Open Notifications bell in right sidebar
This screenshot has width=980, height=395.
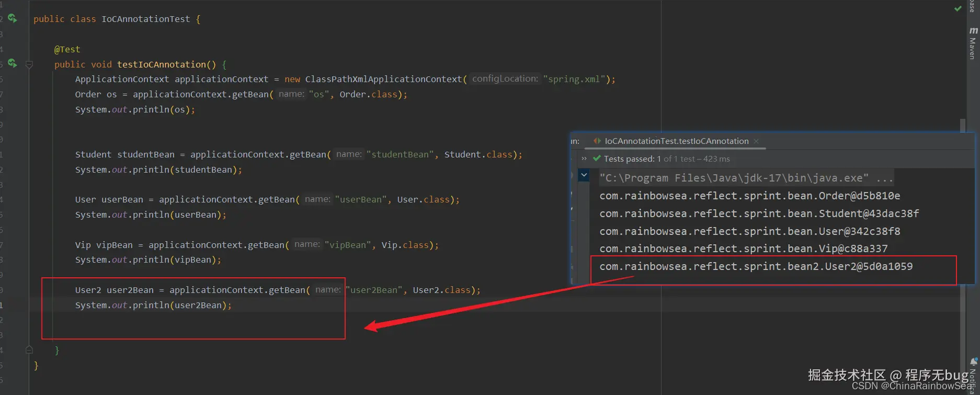click(974, 362)
